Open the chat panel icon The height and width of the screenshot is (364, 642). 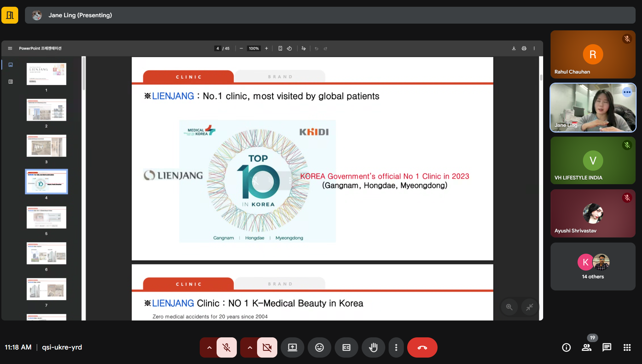pyautogui.click(x=607, y=347)
